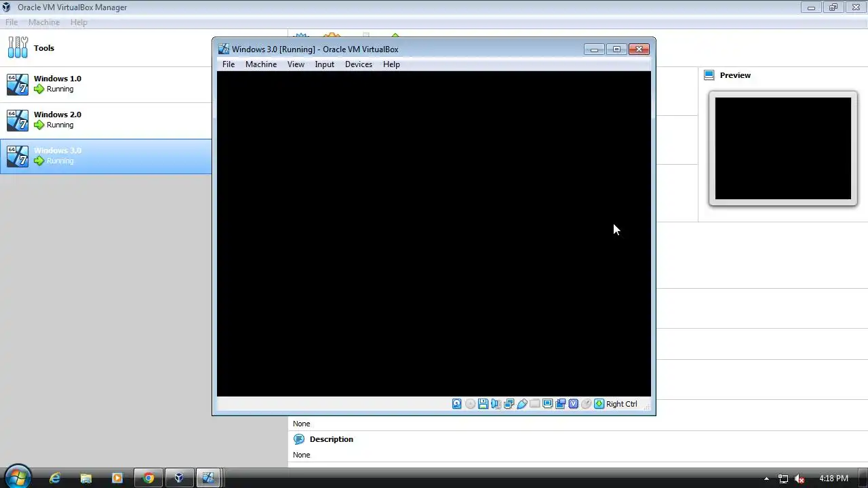This screenshot has height=488, width=868.
Task: Open the Input menu of the VM window
Action: click(324, 64)
